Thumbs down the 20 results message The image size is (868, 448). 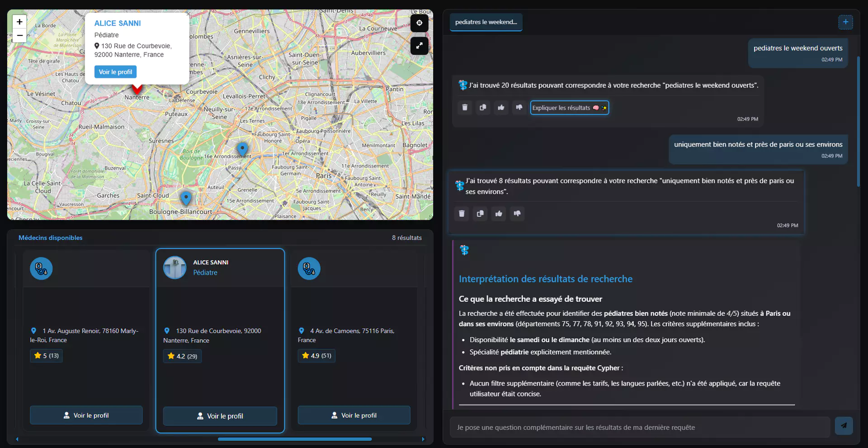coord(519,108)
